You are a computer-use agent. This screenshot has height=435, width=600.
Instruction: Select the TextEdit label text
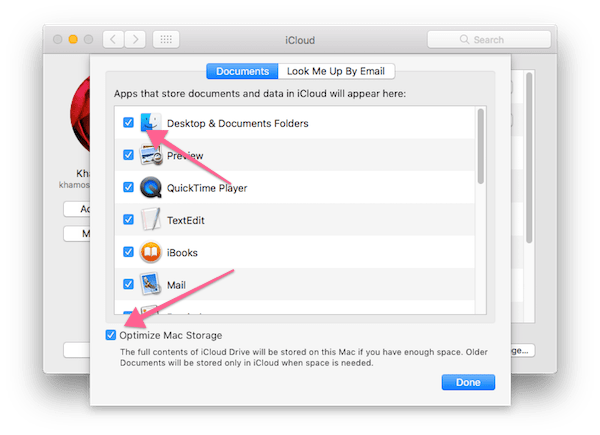186,220
